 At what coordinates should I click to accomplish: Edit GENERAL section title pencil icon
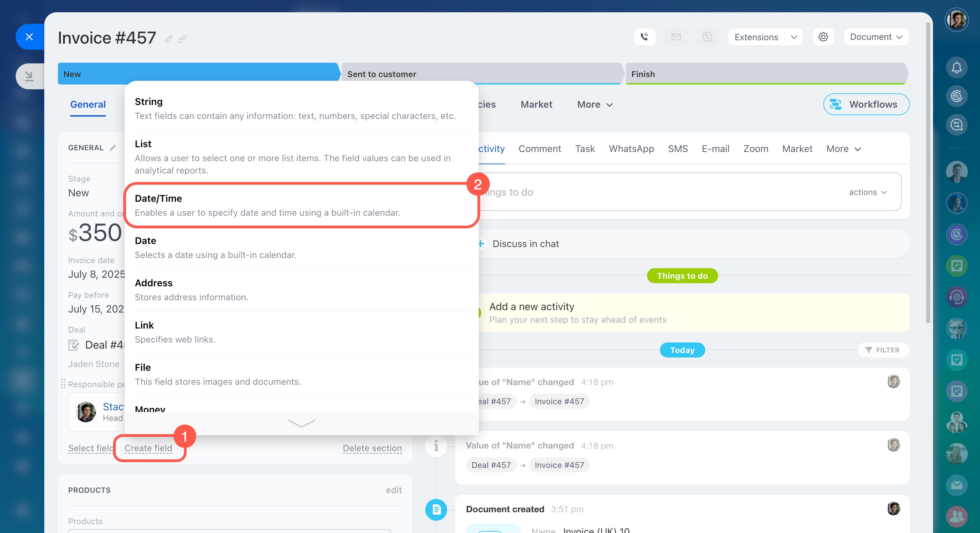113,148
